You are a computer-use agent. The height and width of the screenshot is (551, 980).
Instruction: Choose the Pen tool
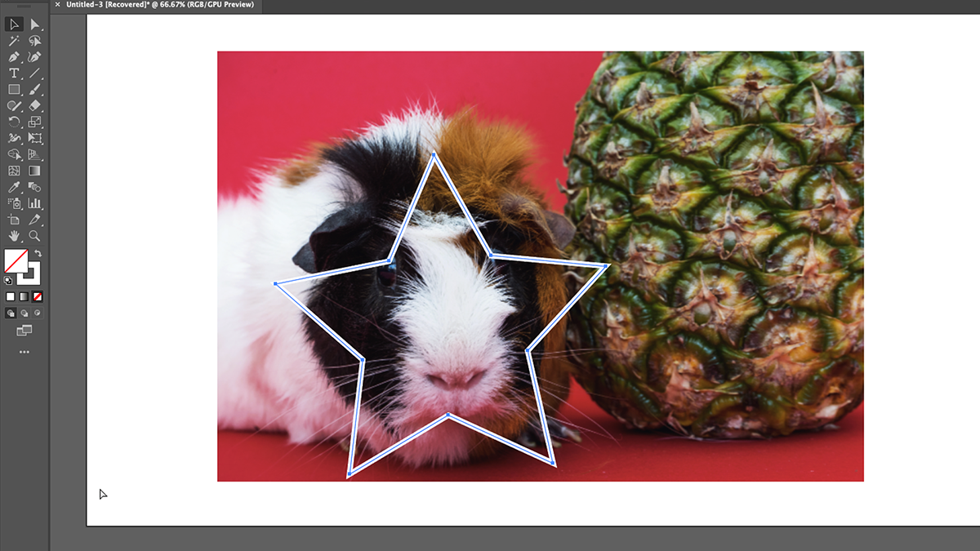(x=14, y=57)
